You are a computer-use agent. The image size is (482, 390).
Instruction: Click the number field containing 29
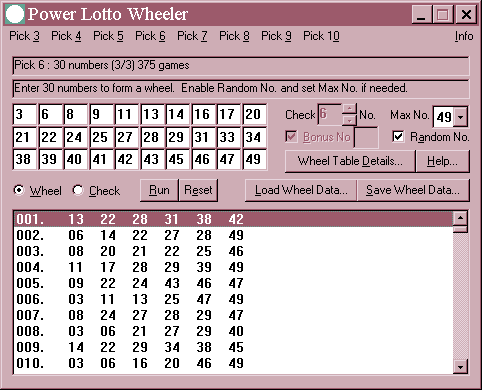point(178,137)
